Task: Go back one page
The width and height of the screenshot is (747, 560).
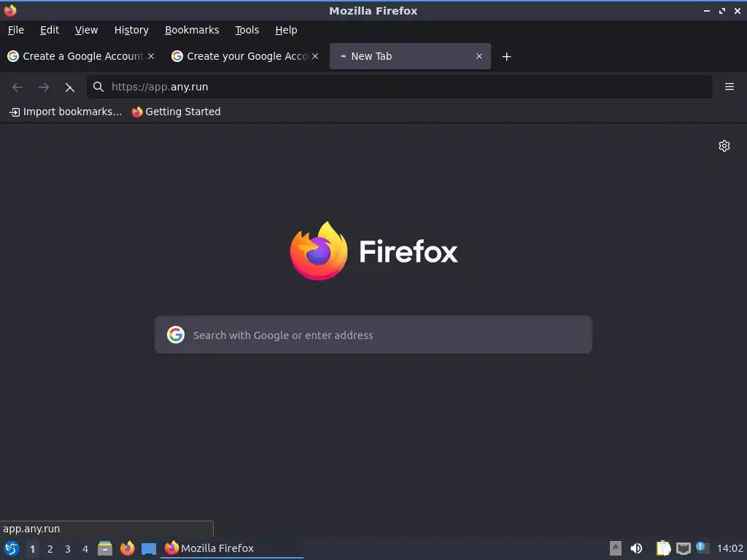Action: click(18, 87)
